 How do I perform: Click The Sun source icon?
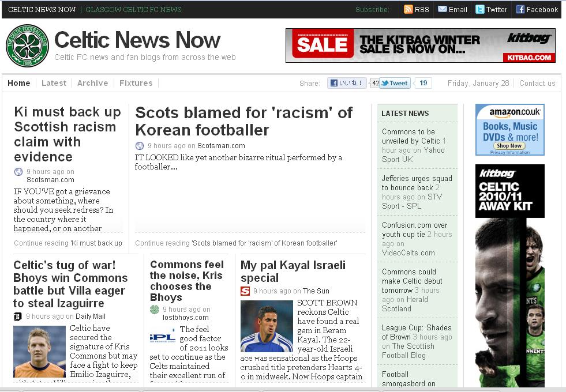(245, 291)
